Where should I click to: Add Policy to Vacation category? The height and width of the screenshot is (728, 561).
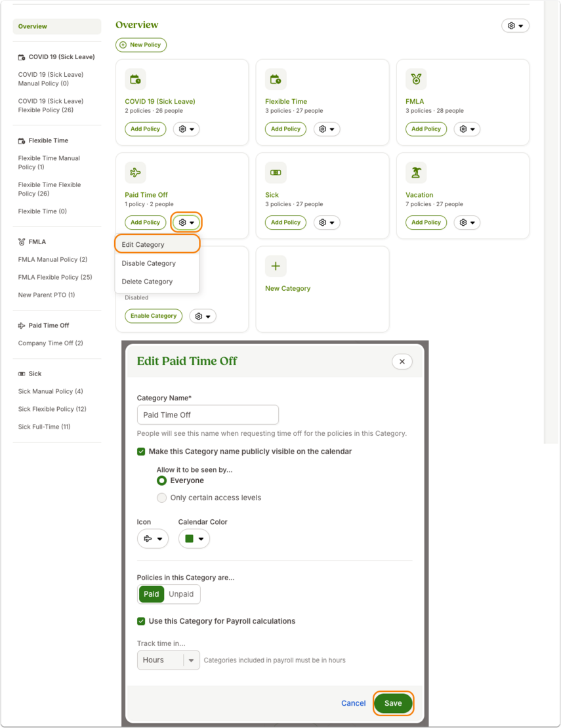coord(426,223)
